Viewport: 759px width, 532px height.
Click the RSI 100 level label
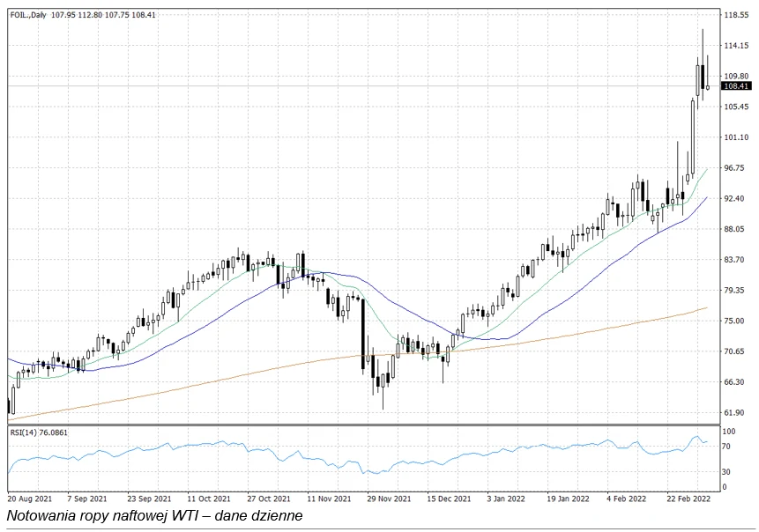pos(729,432)
